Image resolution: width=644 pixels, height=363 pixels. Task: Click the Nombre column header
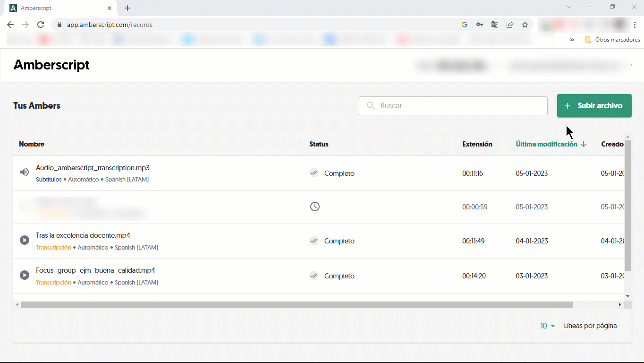(x=32, y=144)
